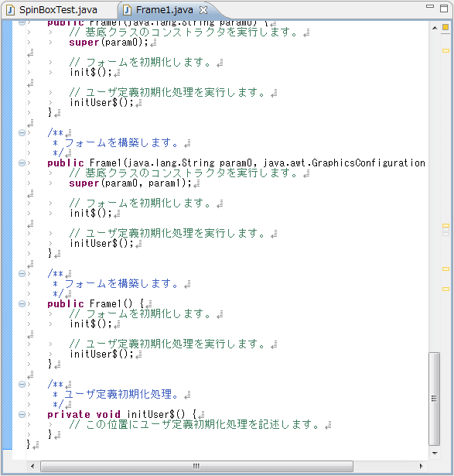
Task: Click the vertical scrollbar down arrow
Action: pyautogui.click(x=435, y=454)
